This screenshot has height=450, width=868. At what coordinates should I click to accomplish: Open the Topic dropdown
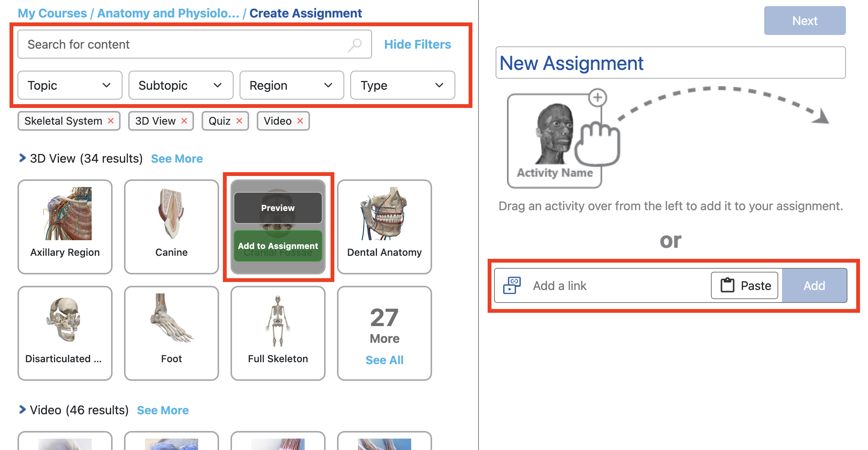pyautogui.click(x=70, y=85)
